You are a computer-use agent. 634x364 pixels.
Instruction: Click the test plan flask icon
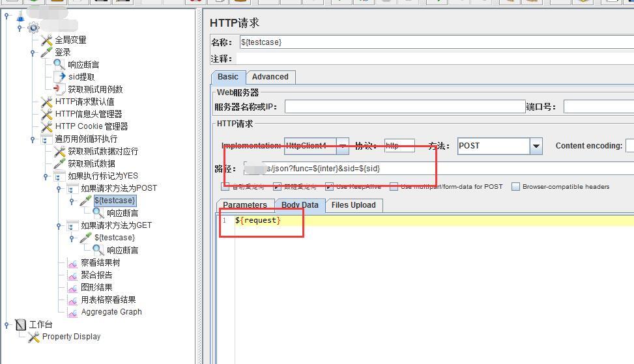(20, 16)
